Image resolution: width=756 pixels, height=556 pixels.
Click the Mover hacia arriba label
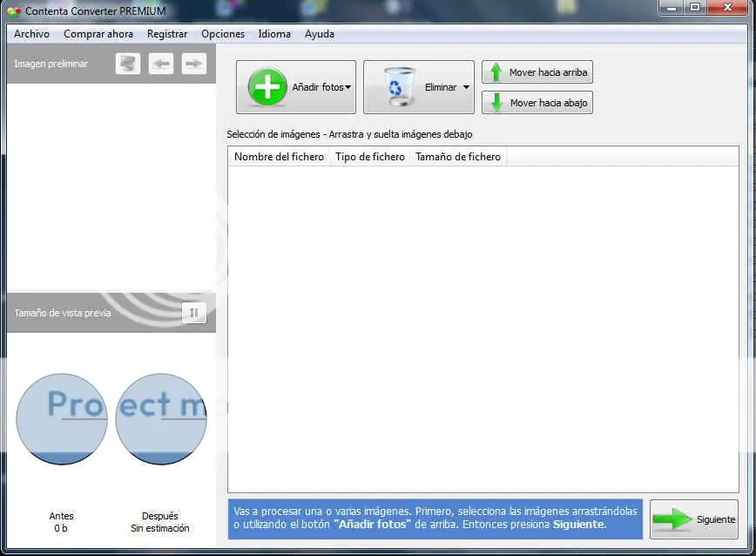(x=548, y=72)
